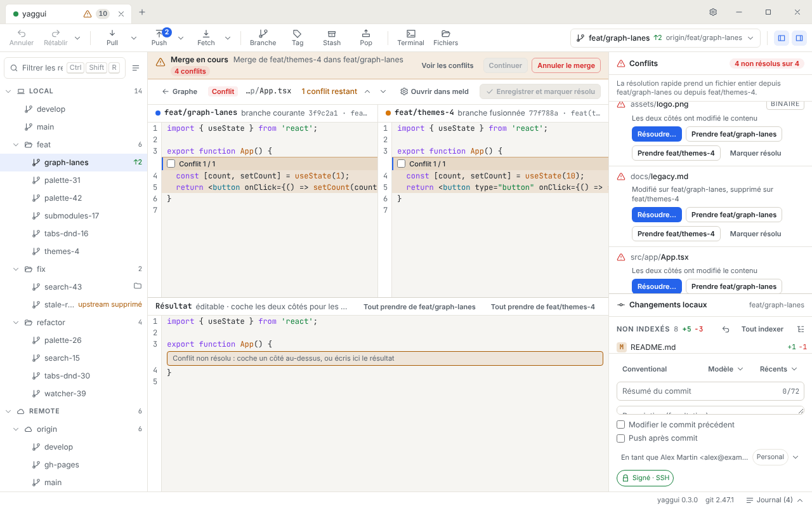Click Tout indexer button

(x=763, y=329)
